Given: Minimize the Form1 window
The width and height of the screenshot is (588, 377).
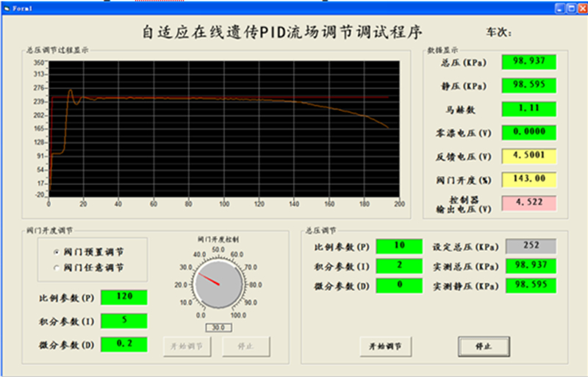Looking at the screenshot, I should [x=559, y=6].
